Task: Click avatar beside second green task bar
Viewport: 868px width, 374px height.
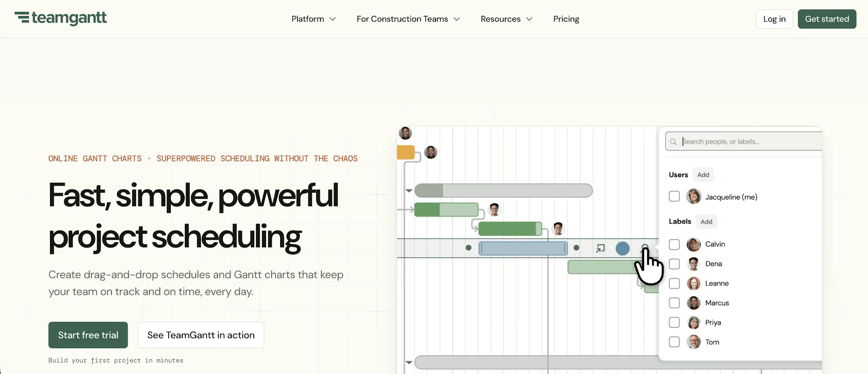Action: [558, 229]
